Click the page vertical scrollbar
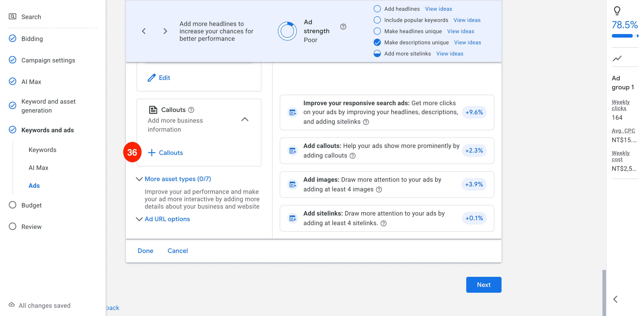The image size is (644, 316). (604, 293)
